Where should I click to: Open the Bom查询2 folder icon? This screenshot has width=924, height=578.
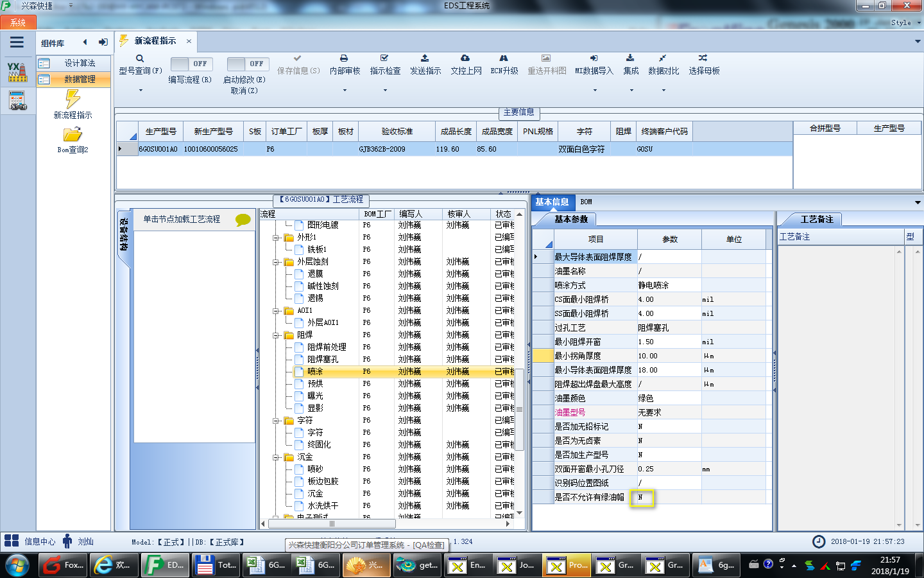tap(73, 134)
